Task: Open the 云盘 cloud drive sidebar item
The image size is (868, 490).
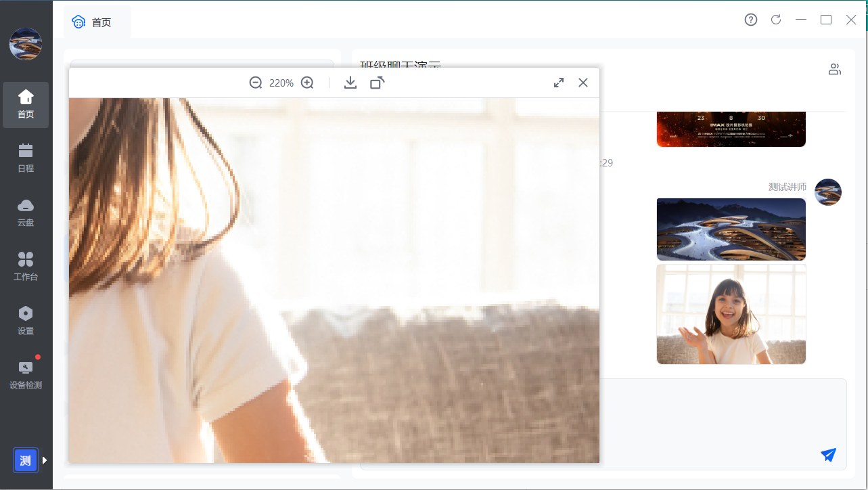Action: 26,213
